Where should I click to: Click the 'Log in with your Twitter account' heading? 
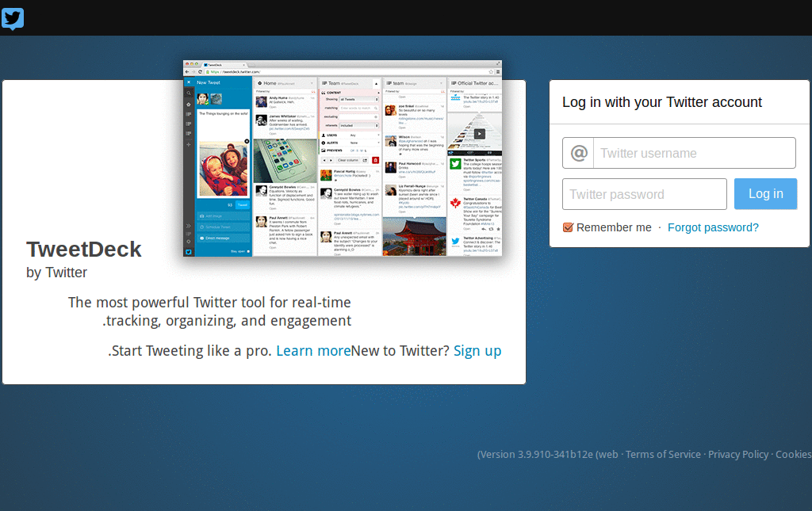pos(662,102)
